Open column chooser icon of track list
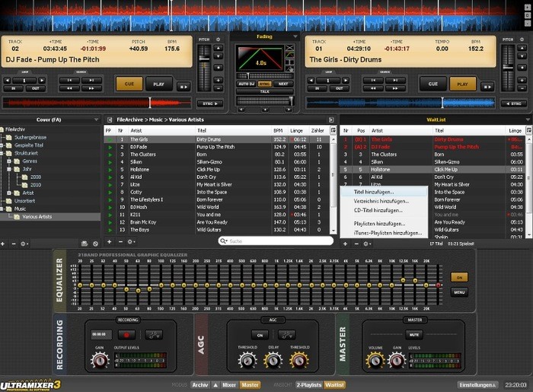Screen dimensions: 533x392 (x=334, y=130)
